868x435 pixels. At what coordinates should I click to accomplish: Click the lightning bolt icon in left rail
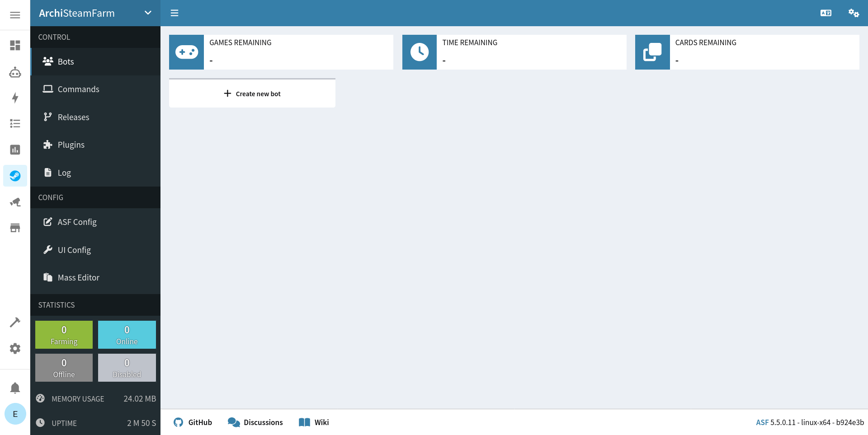click(x=15, y=98)
